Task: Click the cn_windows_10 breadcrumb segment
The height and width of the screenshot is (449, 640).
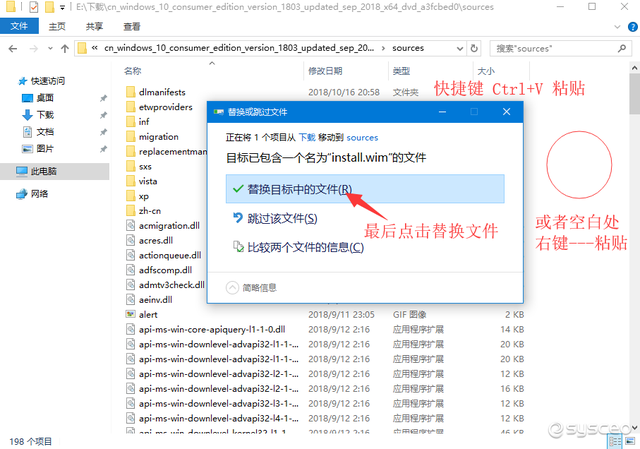Action: click(x=239, y=48)
